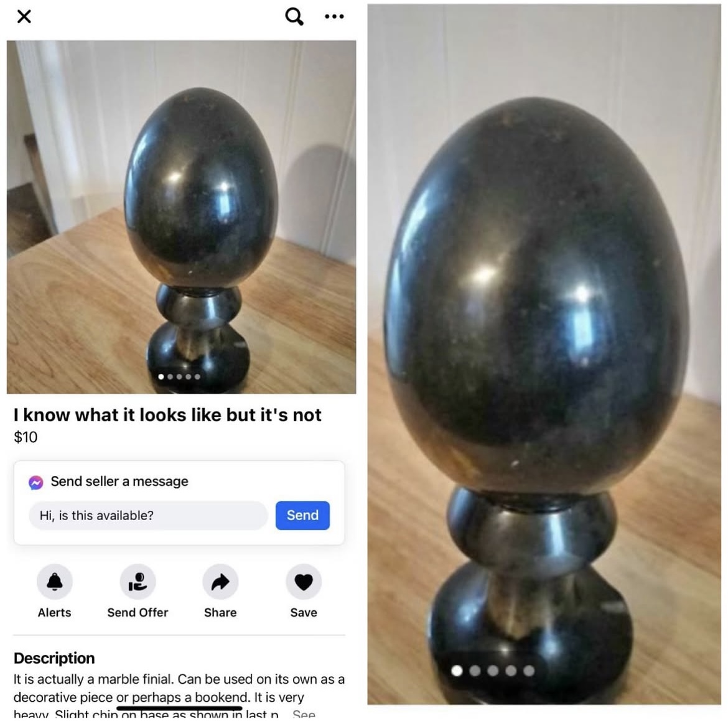Click the $10 price label
728x721 pixels.
click(x=26, y=437)
